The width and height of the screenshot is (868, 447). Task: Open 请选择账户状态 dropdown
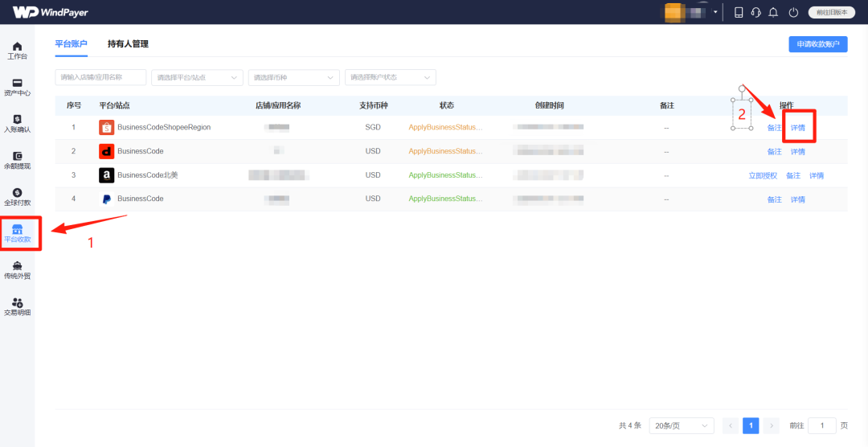(x=391, y=77)
